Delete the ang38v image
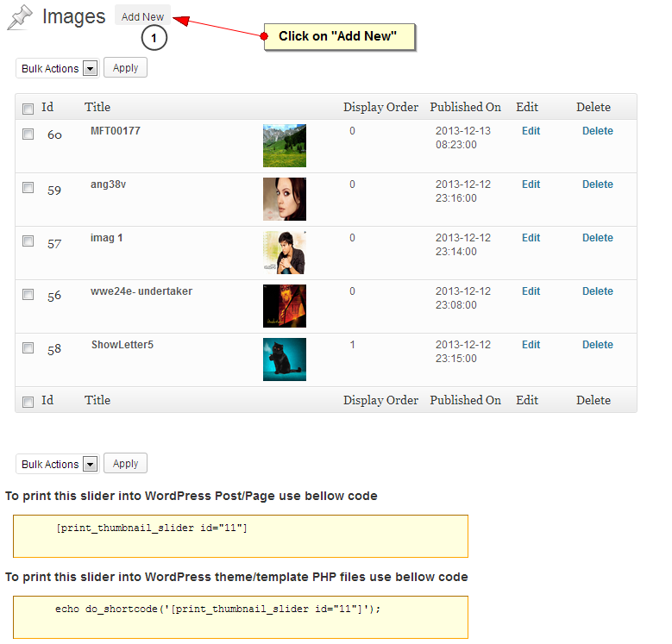Viewport: 672px width, 644px height. 598,184
